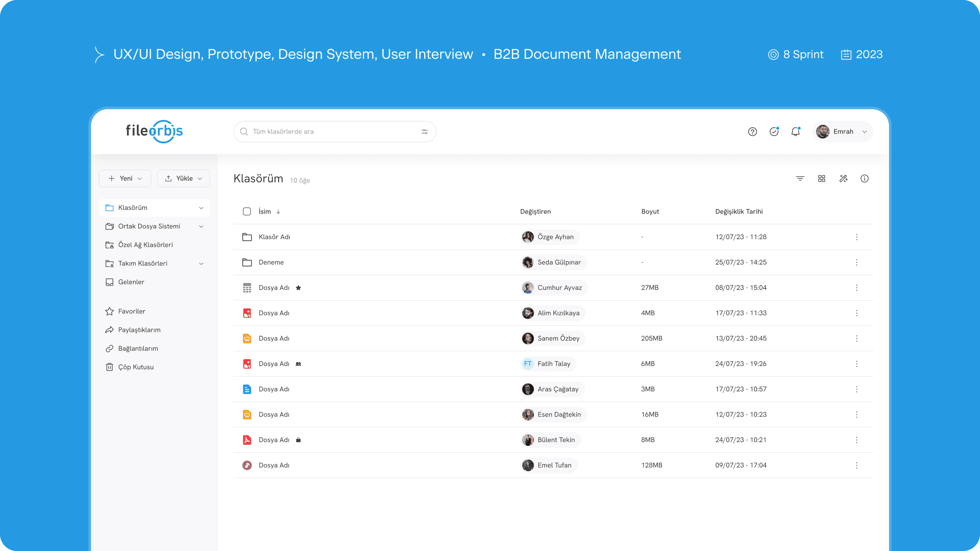
Task: Go to Favoriler in sidebar
Action: coord(131,311)
